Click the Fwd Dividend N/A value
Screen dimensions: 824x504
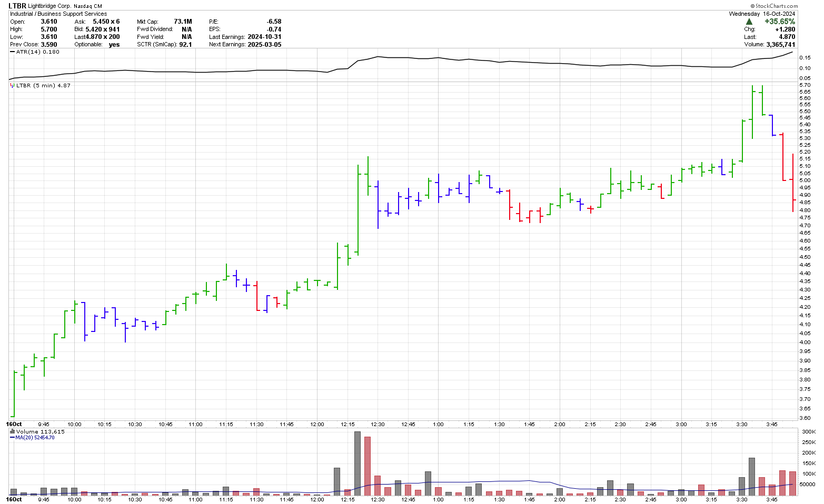187,29
